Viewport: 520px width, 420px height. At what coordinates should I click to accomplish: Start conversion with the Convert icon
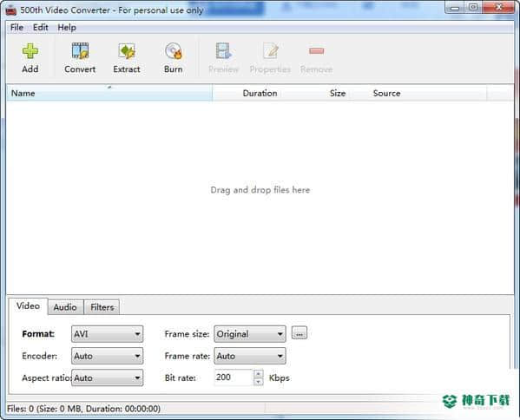pyautogui.click(x=80, y=51)
